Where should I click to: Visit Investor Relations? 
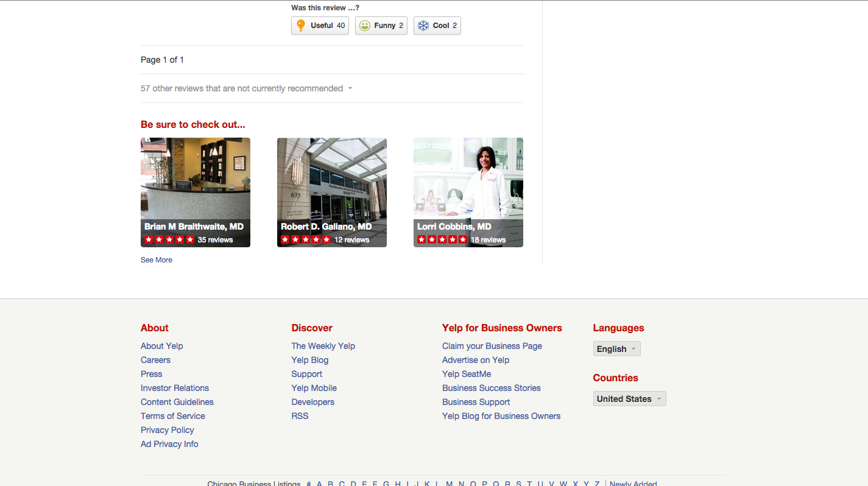[175, 388]
